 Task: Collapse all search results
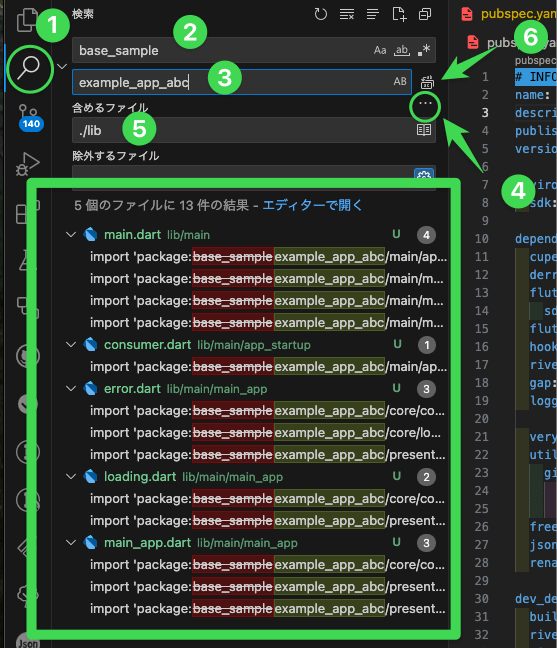coord(425,14)
